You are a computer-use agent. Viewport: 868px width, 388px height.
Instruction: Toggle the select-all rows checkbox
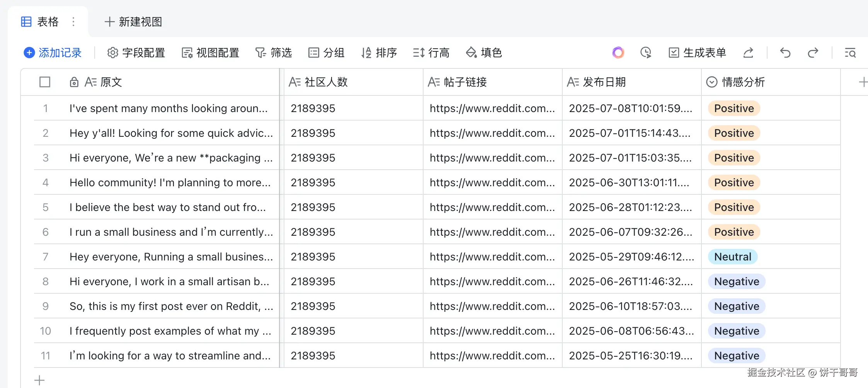click(x=45, y=82)
